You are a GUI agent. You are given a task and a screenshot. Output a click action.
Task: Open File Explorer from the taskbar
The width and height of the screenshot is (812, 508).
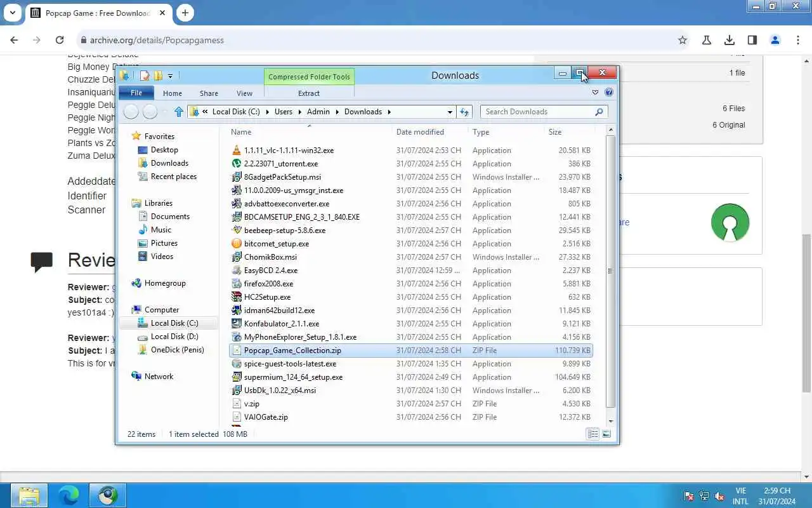29,495
